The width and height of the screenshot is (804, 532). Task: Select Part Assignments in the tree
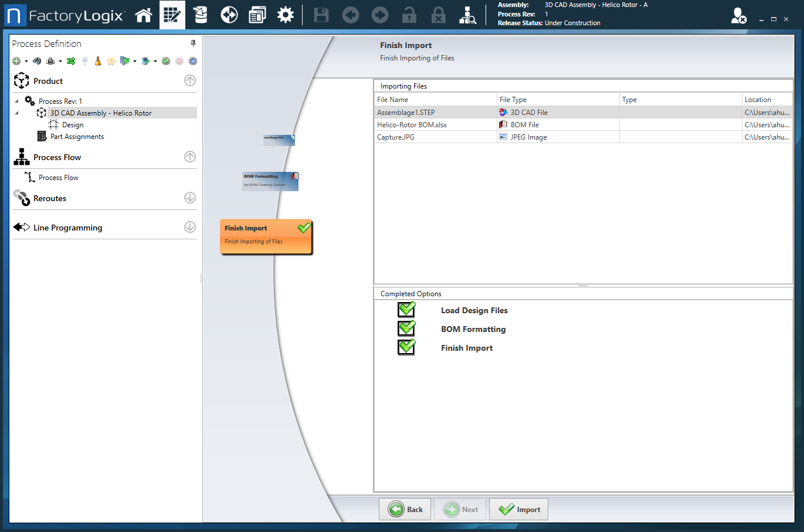coord(77,136)
